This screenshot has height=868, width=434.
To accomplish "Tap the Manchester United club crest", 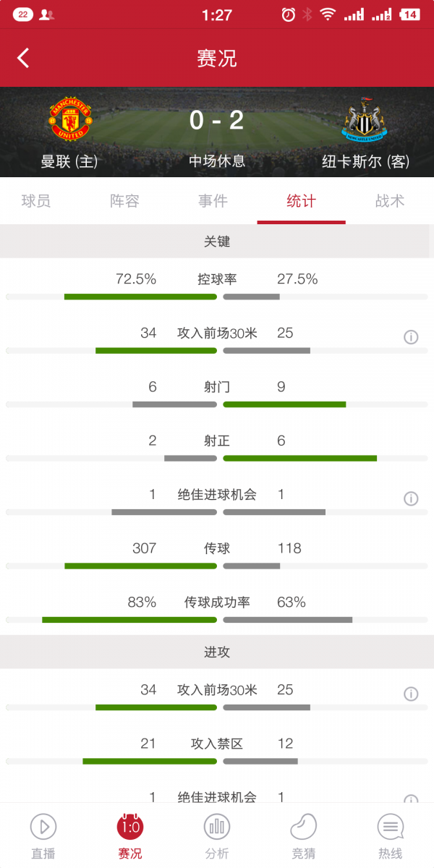I will point(69,120).
